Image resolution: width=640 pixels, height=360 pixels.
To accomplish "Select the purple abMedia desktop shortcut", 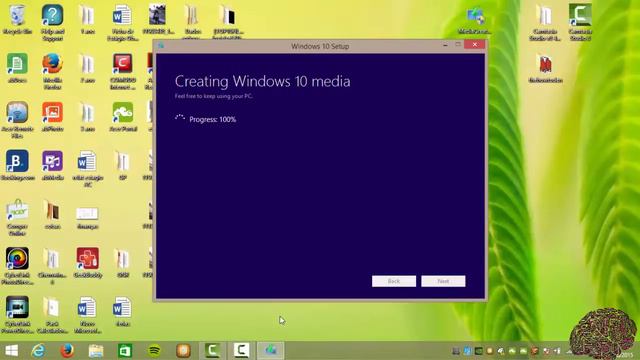I will point(53,165).
